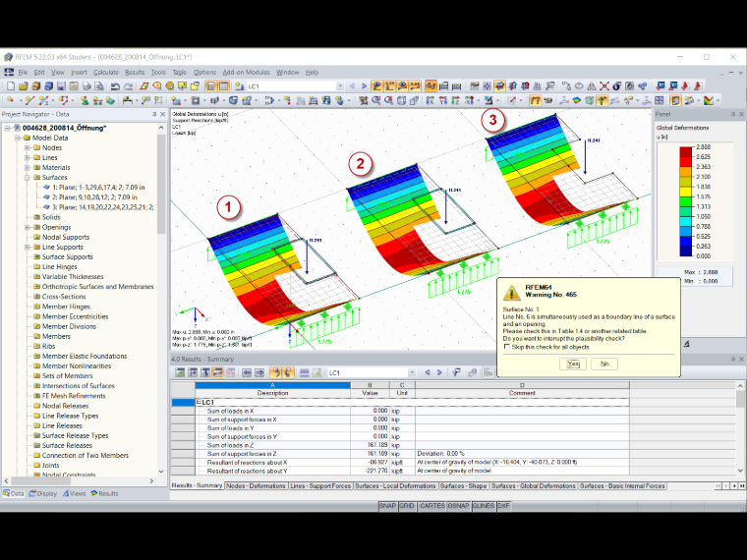Click dark blue swatch at bottom of legend
Screen dimensions: 747x560
685,251
